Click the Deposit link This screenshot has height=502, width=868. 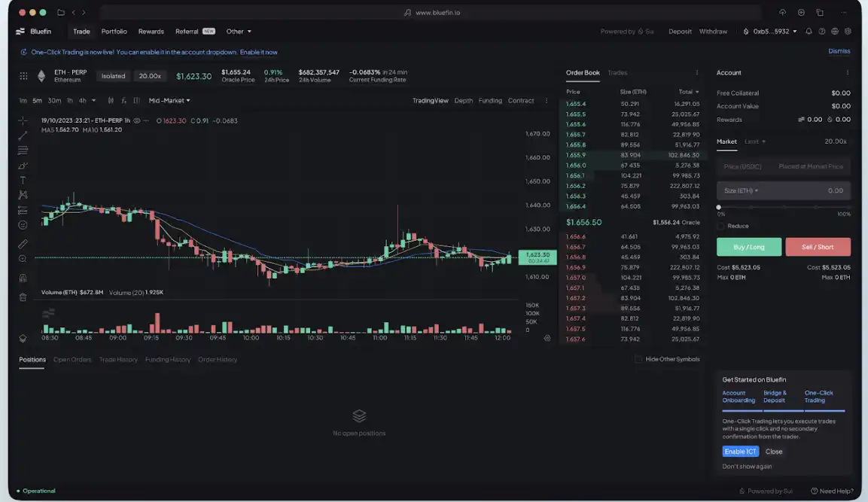click(x=680, y=32)
